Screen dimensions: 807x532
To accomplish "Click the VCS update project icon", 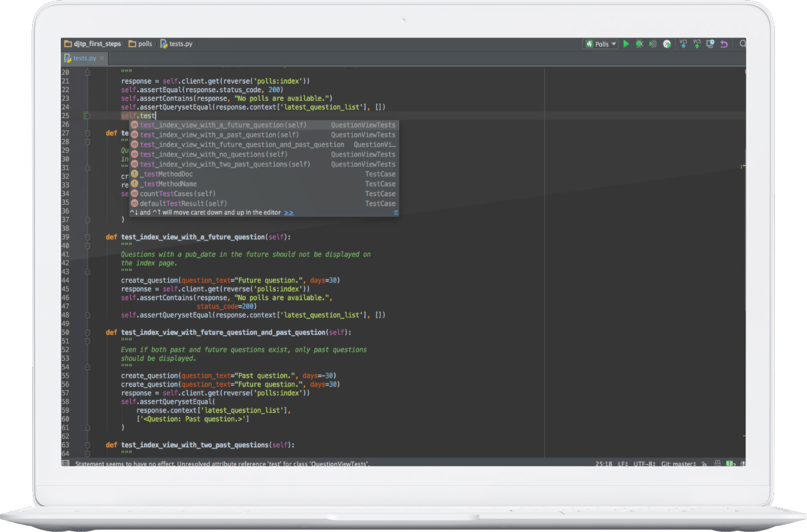I will coord(683,44).
